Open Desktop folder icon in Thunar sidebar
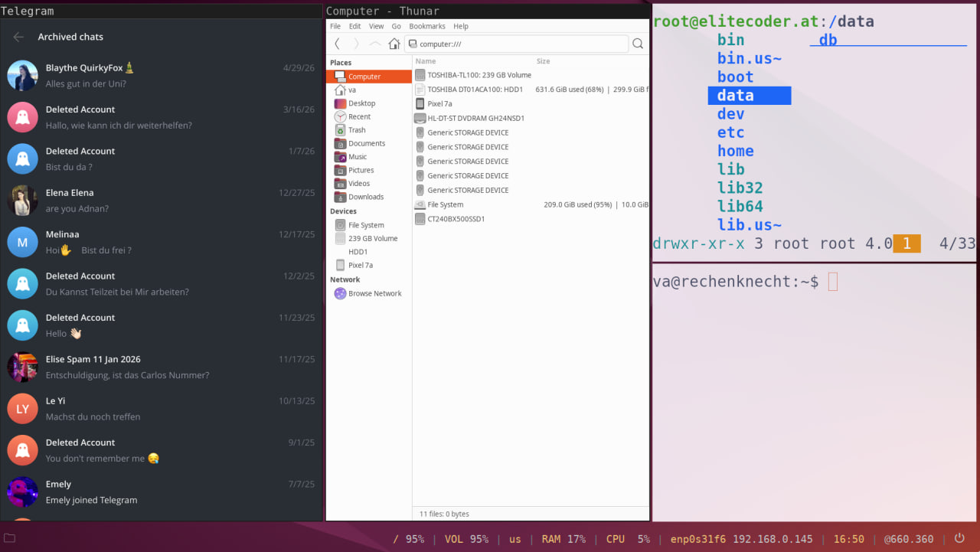Viewport: 980px width, 552px height. (341, 103)
